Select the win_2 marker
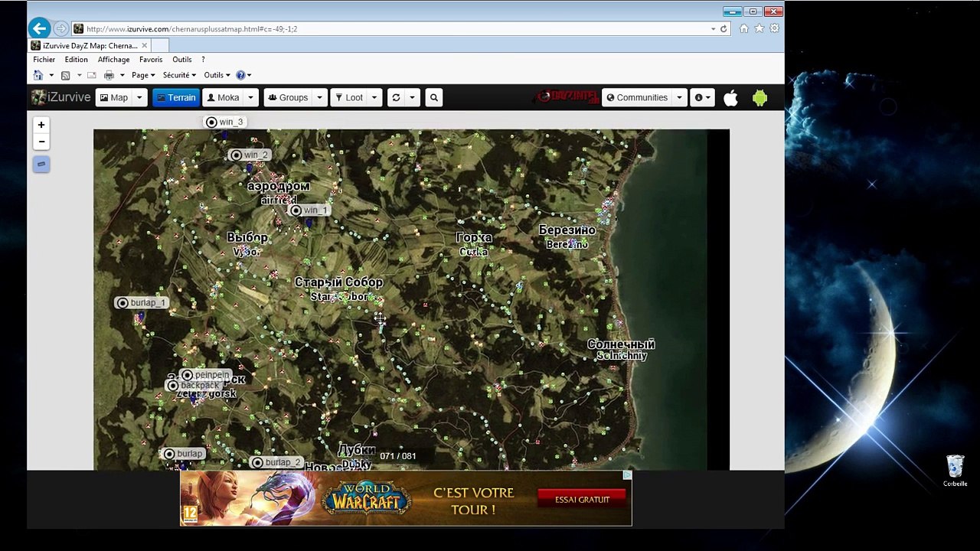980x551 pixels. click(x=250, y=155)
